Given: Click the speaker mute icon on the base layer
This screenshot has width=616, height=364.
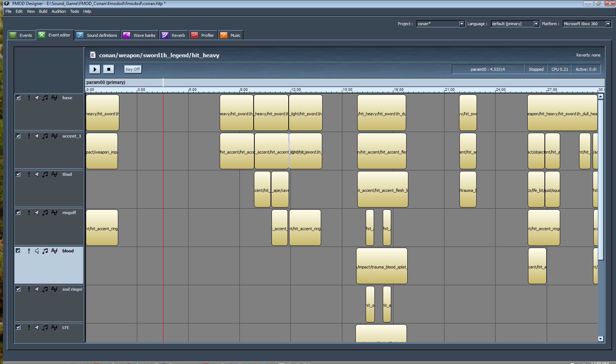Looking at the screenshot, I should [36, 98].
